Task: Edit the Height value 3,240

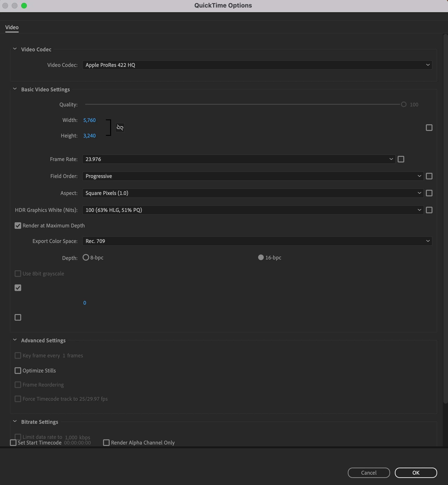Action: (x=89, y=136)
